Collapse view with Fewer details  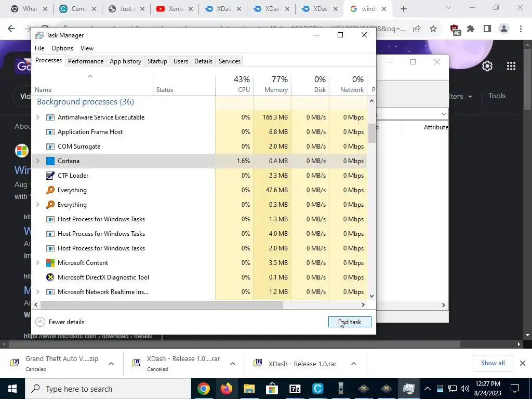point(60,322)
